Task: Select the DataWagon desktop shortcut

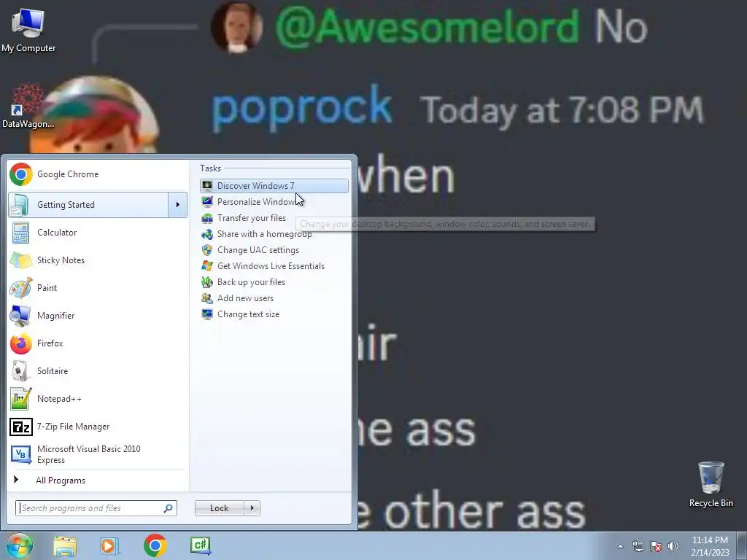Action: [28, 106]
